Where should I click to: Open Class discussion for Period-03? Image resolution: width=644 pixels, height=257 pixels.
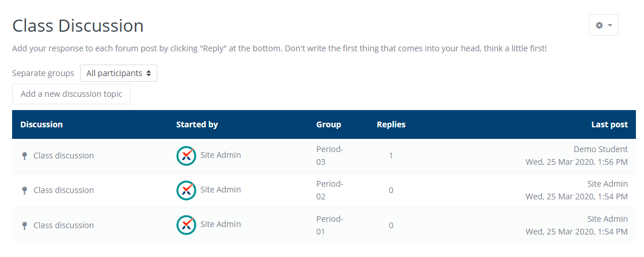[x=63, y=156]
